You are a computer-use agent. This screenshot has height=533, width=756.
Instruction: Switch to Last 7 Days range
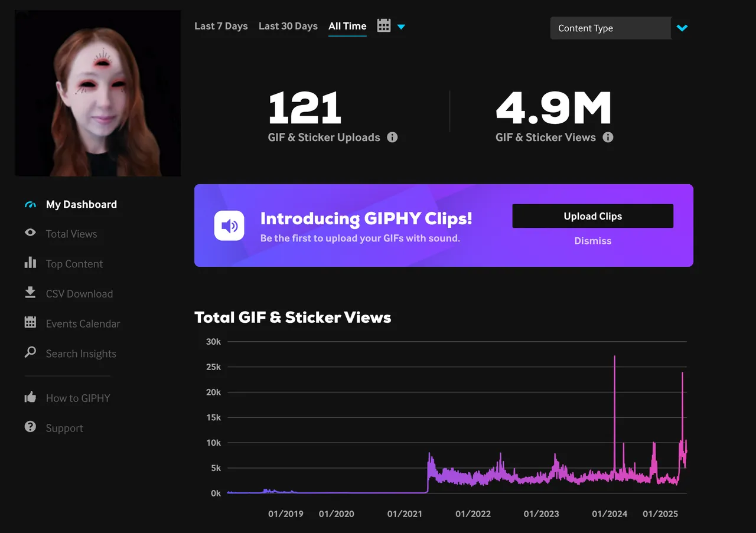coord(221,26)
